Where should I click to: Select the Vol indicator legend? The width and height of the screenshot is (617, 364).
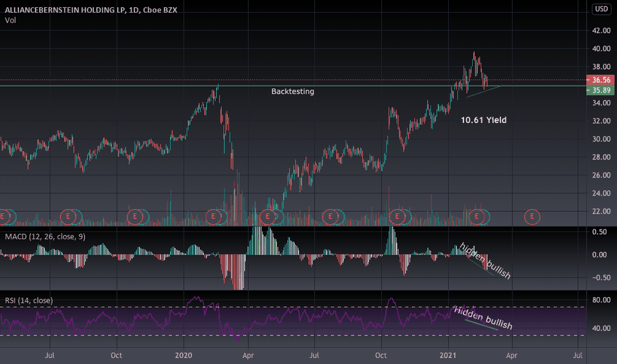tap(10, 20)
